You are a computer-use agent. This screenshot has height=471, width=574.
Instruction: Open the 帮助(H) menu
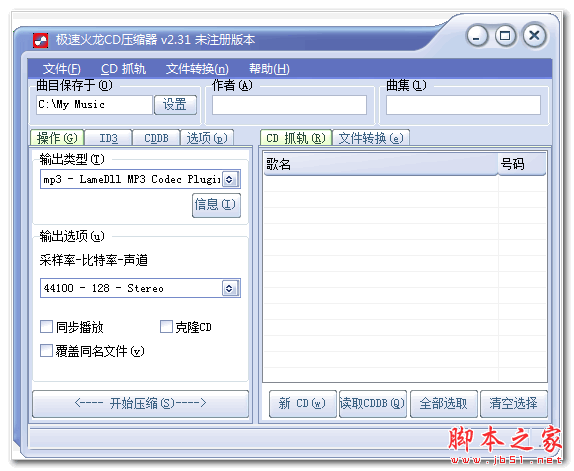269,69
